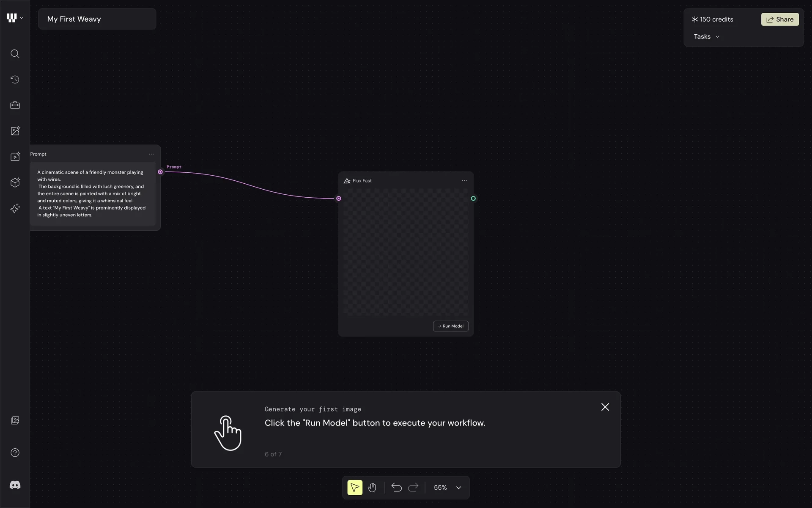Open the Discord community icon
This screenshot has width=812, height=508.
[15, 485]
